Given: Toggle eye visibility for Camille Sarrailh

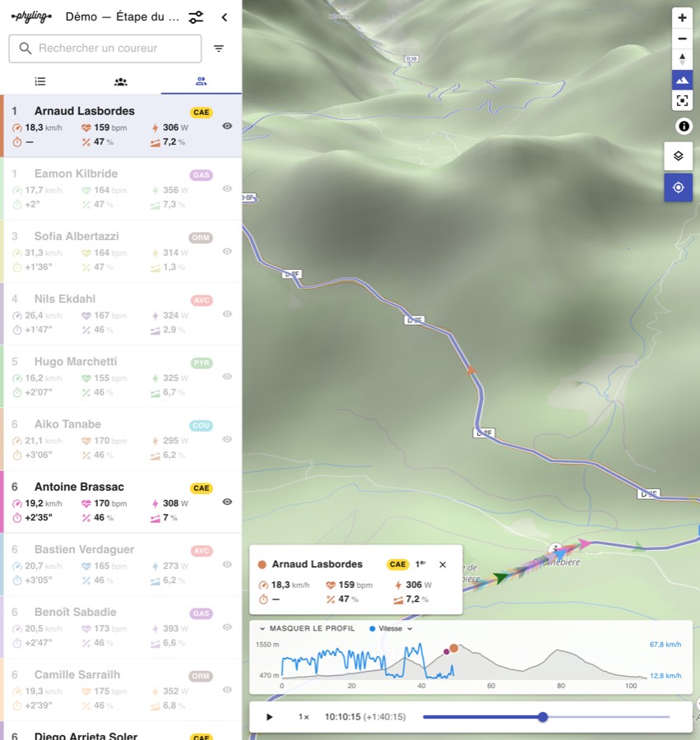Looking at the screenshot, I should (227, 690).
